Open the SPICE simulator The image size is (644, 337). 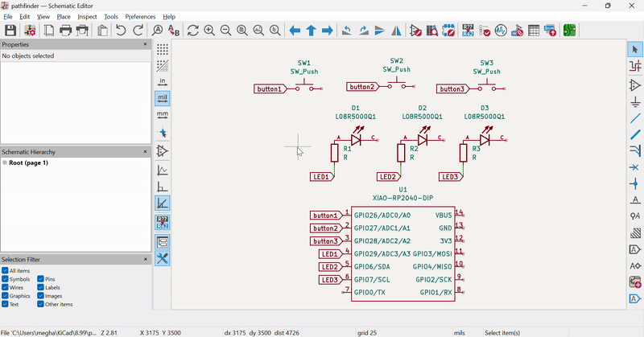[501, 31]
